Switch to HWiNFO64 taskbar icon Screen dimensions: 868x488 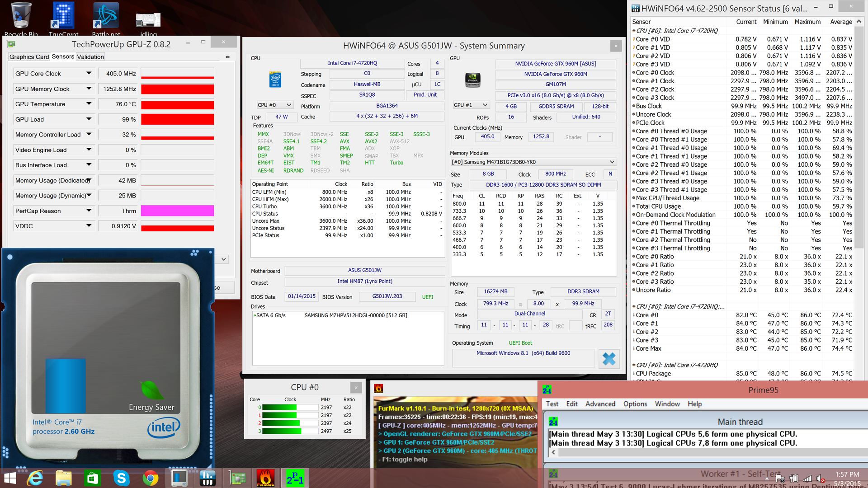click(x=208, y=478)
